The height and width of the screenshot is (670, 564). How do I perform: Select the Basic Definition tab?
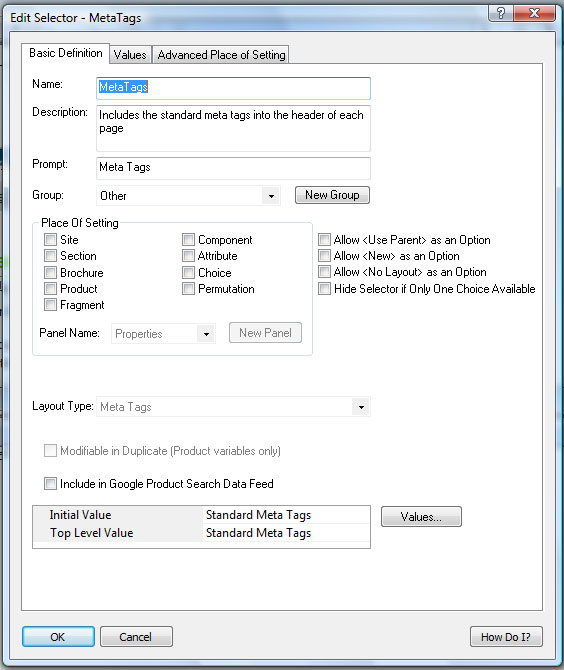[x=65, y=53]
